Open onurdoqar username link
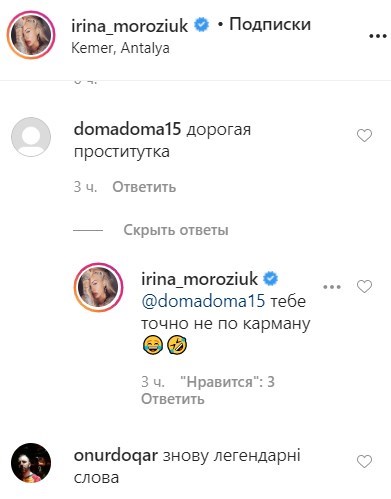The height and width of the screenshot is (499, 391). 116,456
